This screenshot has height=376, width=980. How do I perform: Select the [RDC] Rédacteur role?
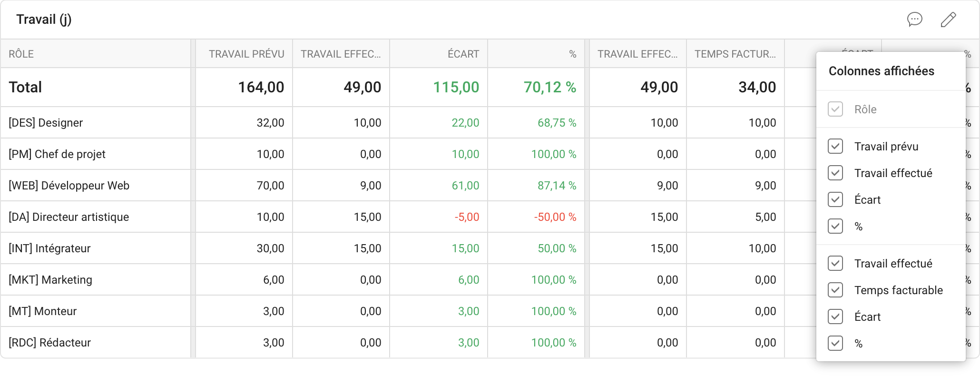pos(49,343)
